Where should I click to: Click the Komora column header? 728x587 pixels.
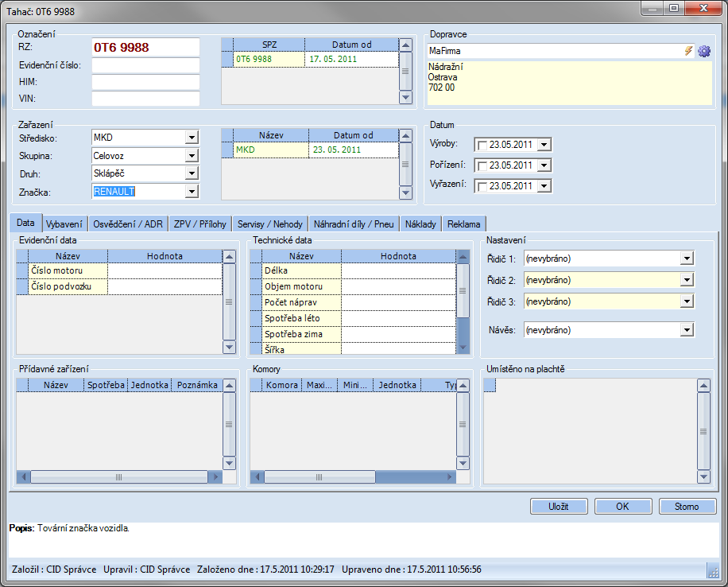tap(282, 385)
